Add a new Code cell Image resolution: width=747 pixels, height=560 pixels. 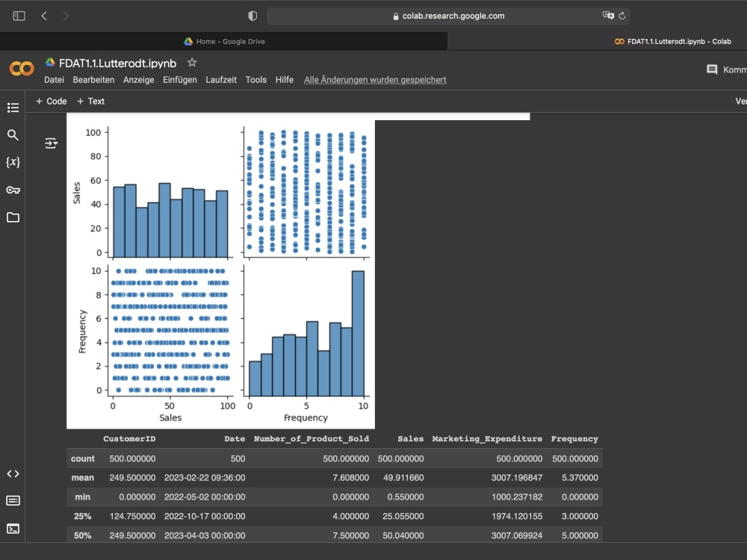pos(51,101)
